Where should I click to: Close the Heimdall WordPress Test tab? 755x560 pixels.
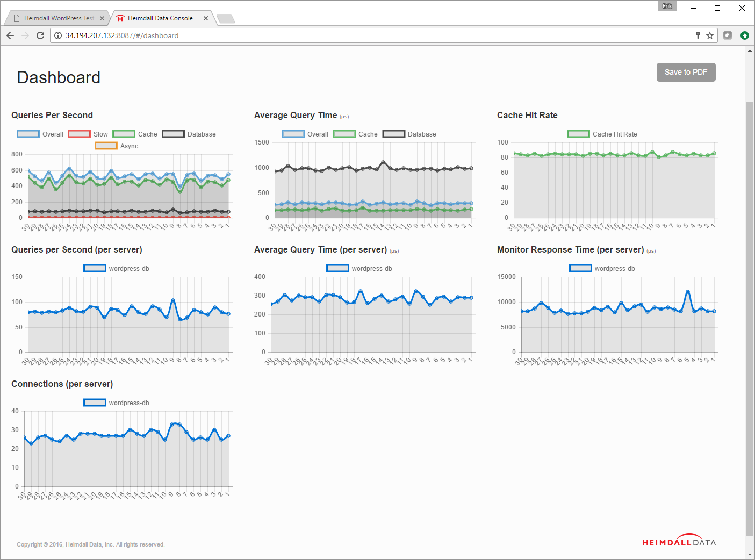point(102,18)
